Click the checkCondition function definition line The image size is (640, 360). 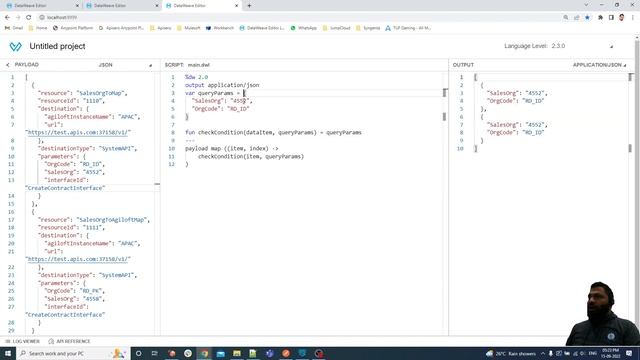273,133
